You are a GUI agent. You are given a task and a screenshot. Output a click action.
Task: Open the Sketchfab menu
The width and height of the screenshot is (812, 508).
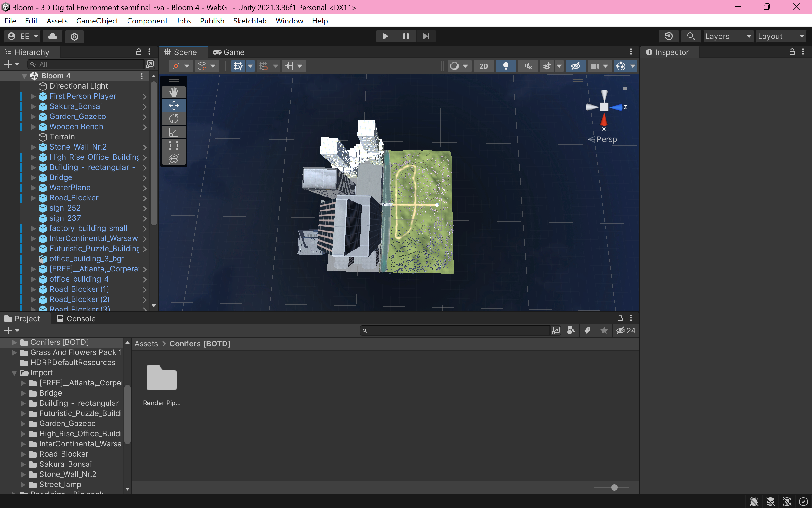click(x=250, y=21)
